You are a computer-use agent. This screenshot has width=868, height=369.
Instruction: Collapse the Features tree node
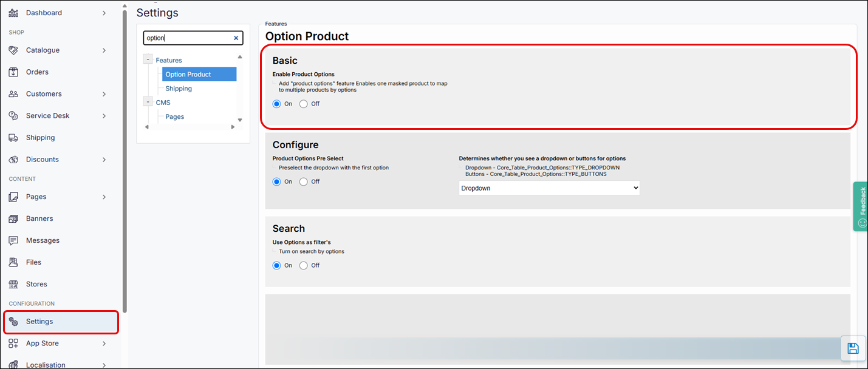click(x=148, y=59)
